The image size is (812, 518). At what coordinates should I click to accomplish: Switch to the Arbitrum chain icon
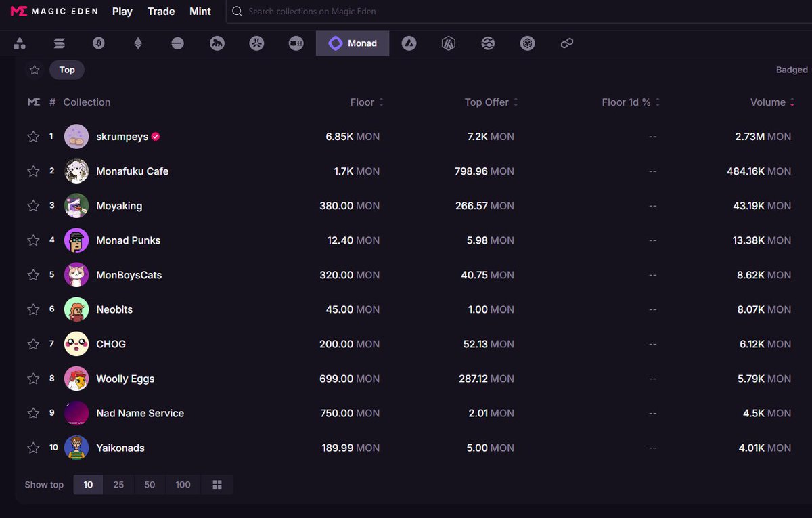coord(449,43)
